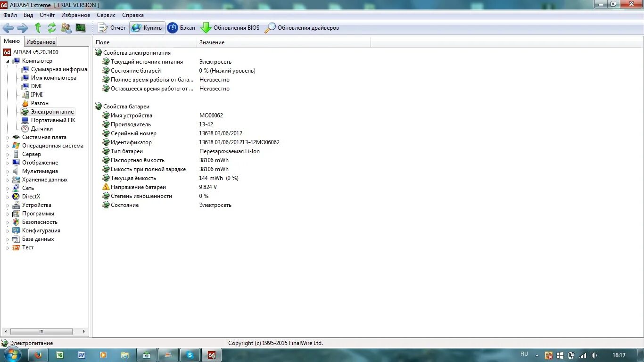Open the Избранное menu in menu bar
The image size is (644, 362).
coord(75,15)
